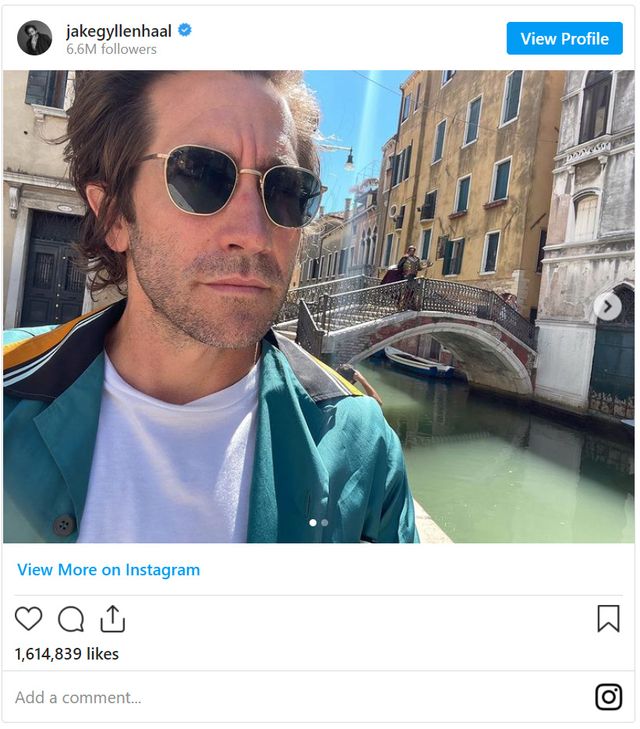Save the post with the bookmark icon
640x729 pixels.
click(x=608, y=619)
